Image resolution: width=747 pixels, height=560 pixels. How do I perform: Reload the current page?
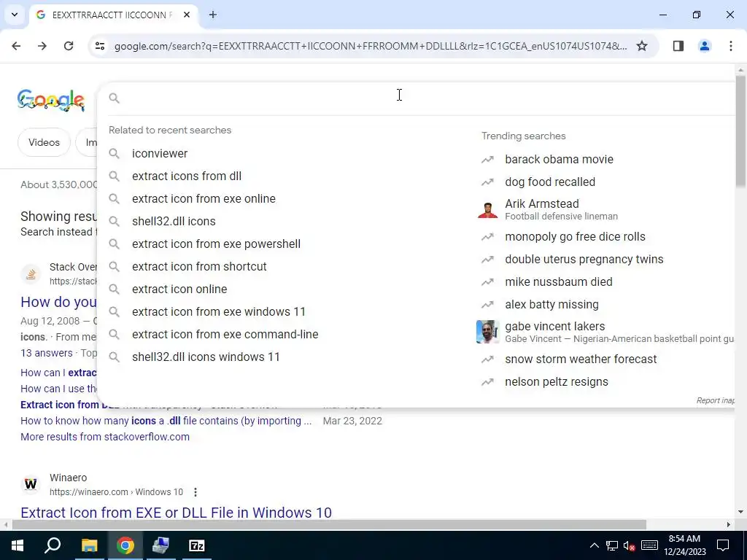(69, 46)
